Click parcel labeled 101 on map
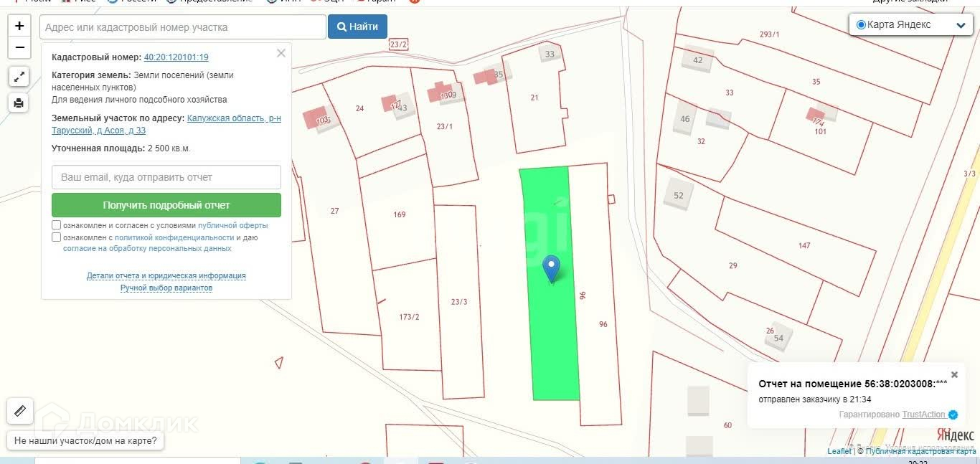This screenshot has height=464, width=980. [820, 131]
